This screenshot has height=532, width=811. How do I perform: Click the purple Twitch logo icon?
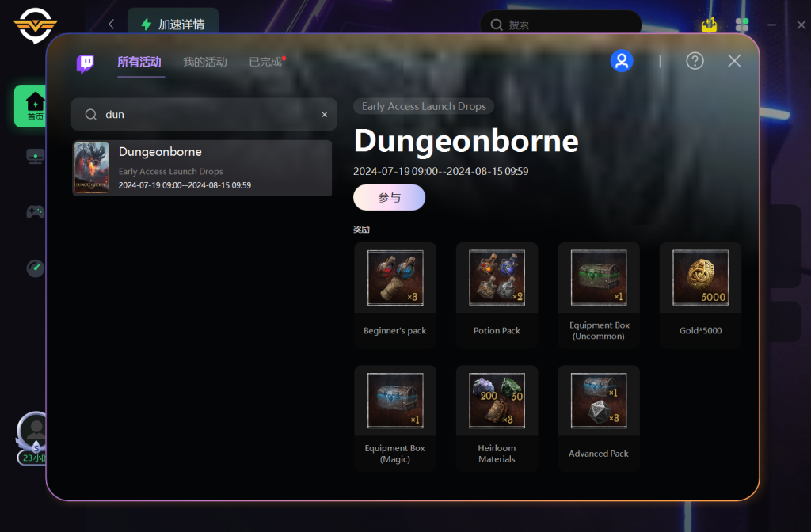coord(86,63)
